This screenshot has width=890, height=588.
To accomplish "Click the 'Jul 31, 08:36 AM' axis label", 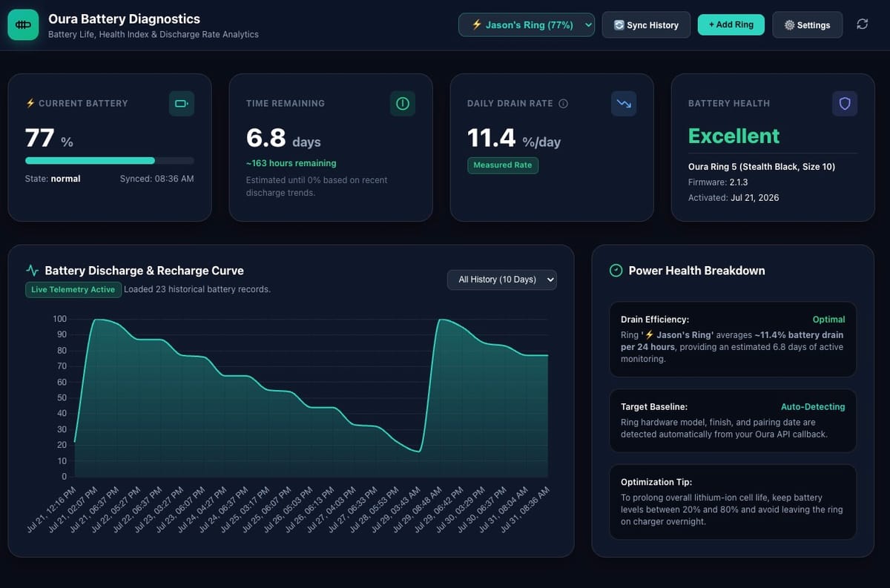I will click(x=525, y=510).
